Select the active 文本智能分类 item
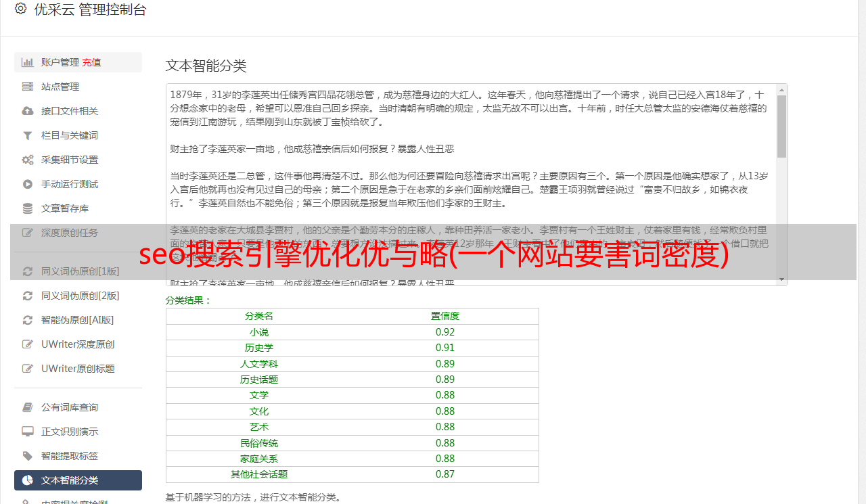Screen dimensions: 866x504 tap(78, 480)
